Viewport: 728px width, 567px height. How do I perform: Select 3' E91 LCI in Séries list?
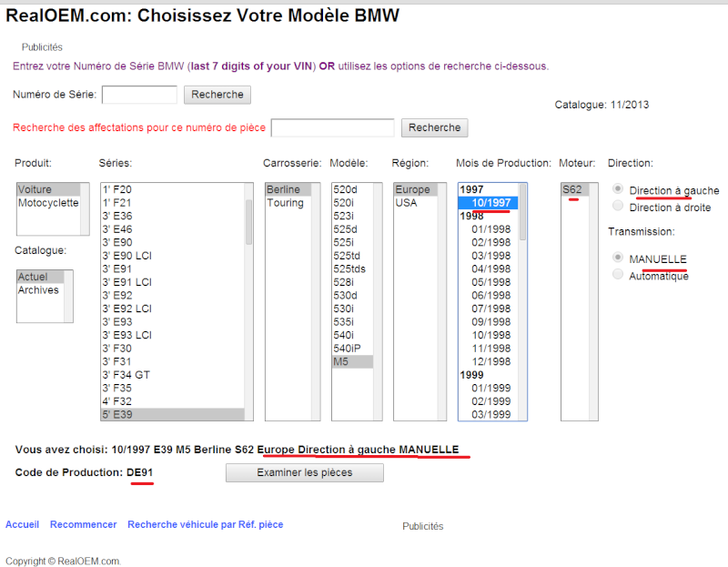173,282
